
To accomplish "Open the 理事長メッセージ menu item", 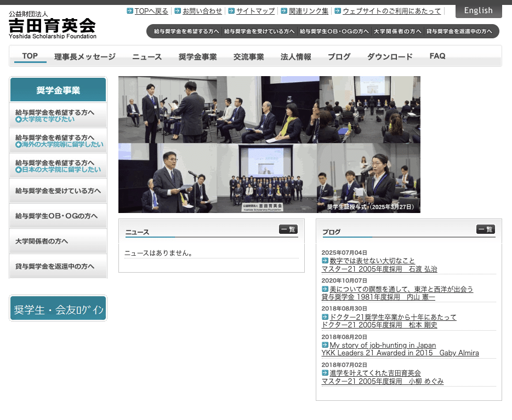I will tap(85, 57).
